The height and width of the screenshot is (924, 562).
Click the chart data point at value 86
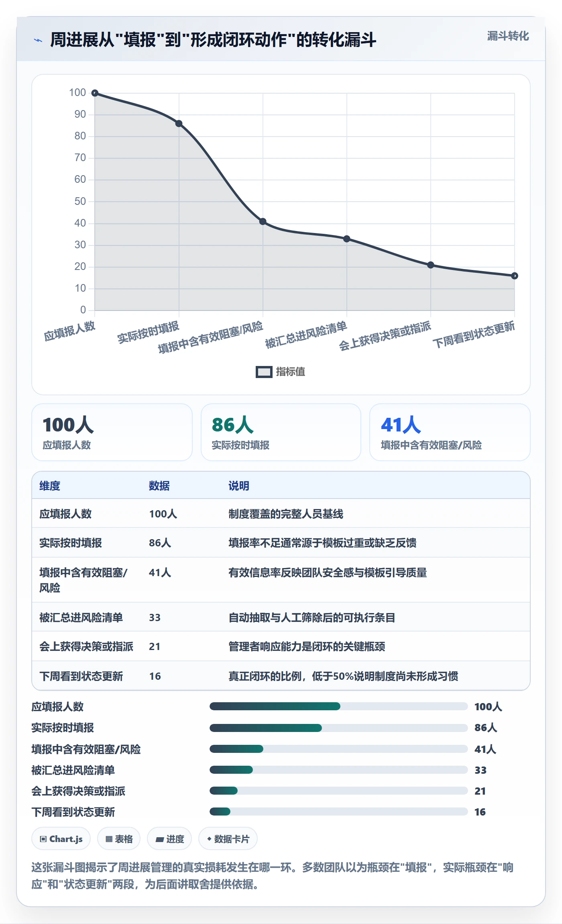pyautogui.click(x=179, y=124)
